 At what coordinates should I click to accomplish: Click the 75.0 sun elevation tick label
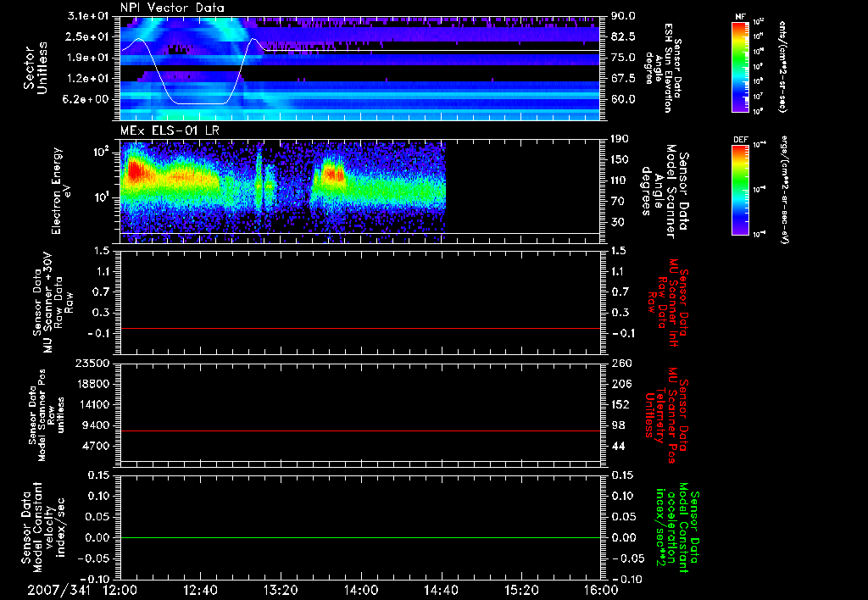[x=623, y=58]
